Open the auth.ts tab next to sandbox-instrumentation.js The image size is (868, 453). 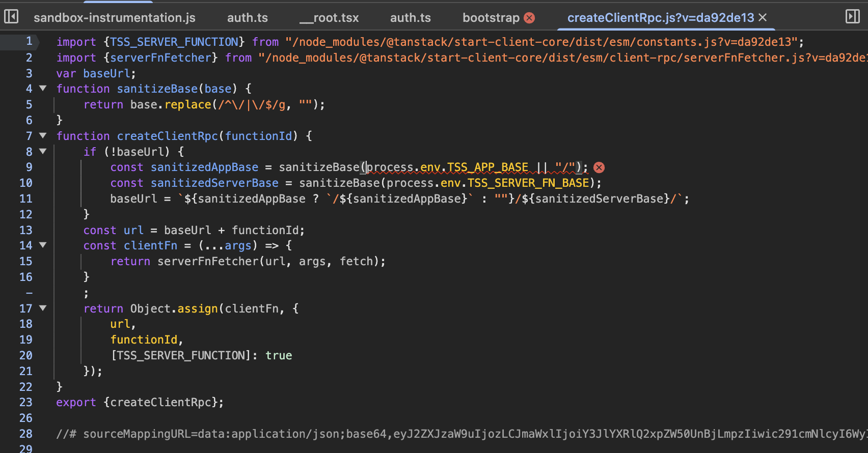pos(248,18)
